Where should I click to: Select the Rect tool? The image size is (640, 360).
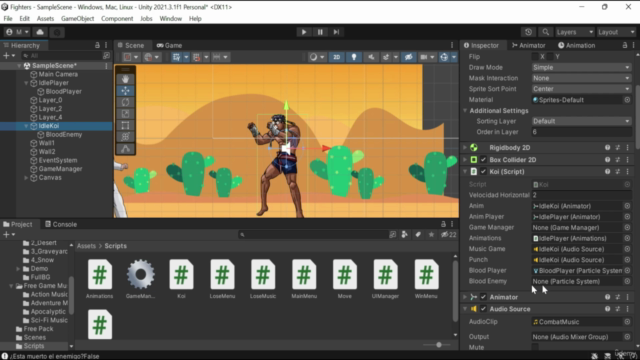pos(125,125)
